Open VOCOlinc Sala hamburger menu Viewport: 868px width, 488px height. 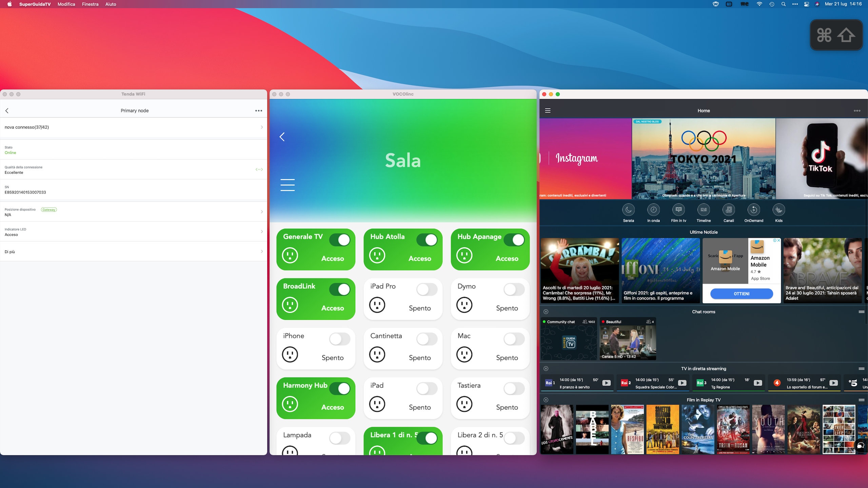pyautogui.click(x=287, y=185)
